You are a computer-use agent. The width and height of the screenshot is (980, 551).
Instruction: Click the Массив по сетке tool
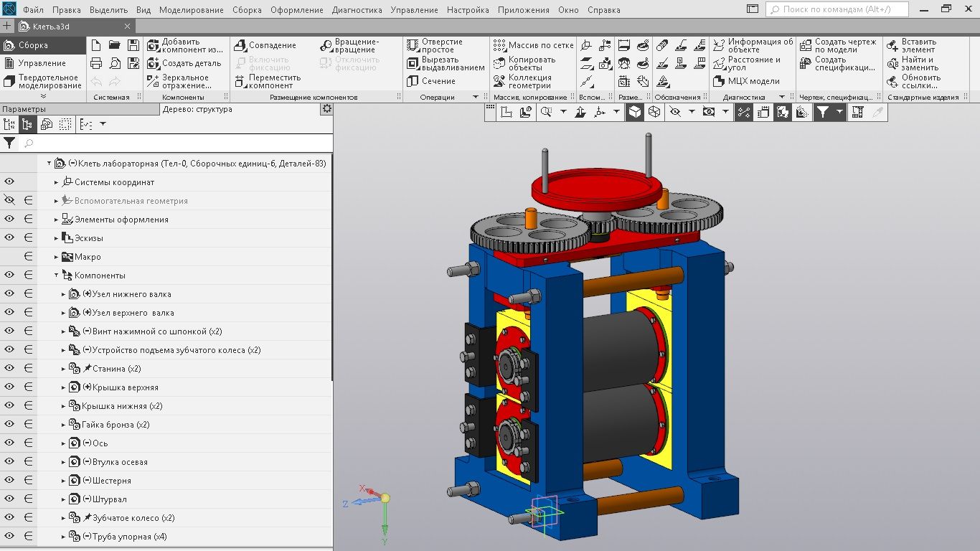pos(533,45)
